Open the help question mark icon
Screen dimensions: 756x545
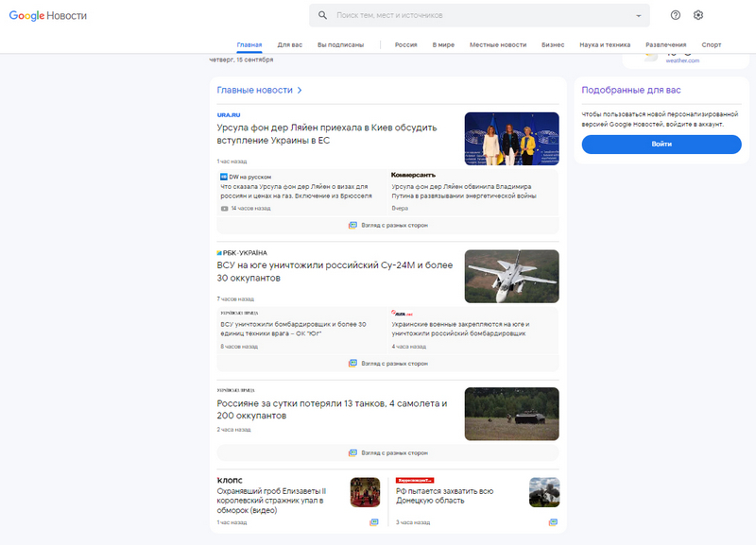point(675,15)
